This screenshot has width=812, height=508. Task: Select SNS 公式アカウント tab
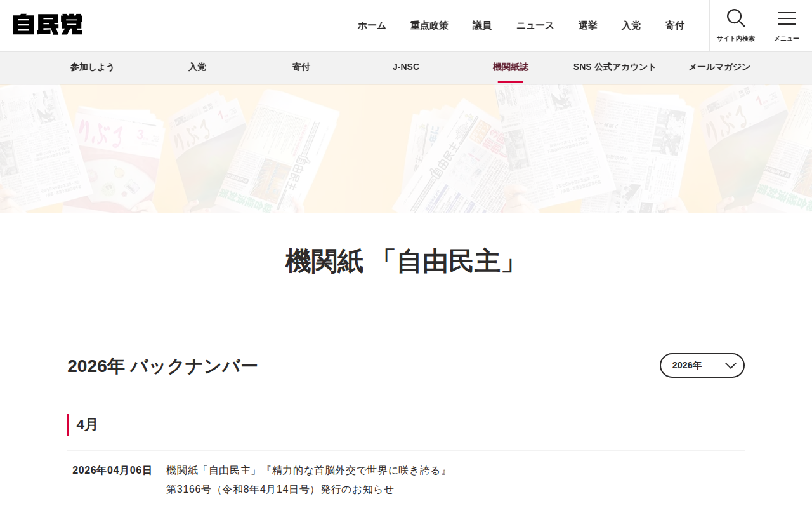coord(615,67)
